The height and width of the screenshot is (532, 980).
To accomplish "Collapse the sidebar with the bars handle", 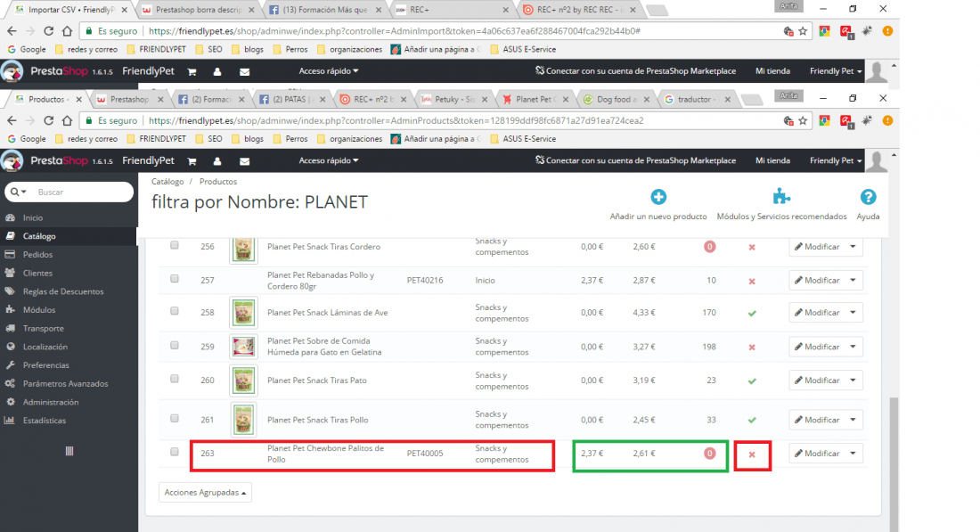I will (x=69, y=451).
